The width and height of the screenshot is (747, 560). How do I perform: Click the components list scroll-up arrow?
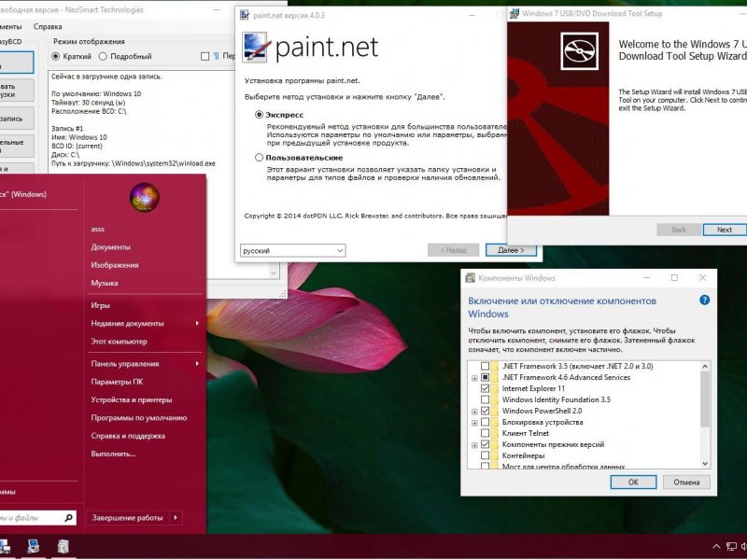[x=705, y=366]
